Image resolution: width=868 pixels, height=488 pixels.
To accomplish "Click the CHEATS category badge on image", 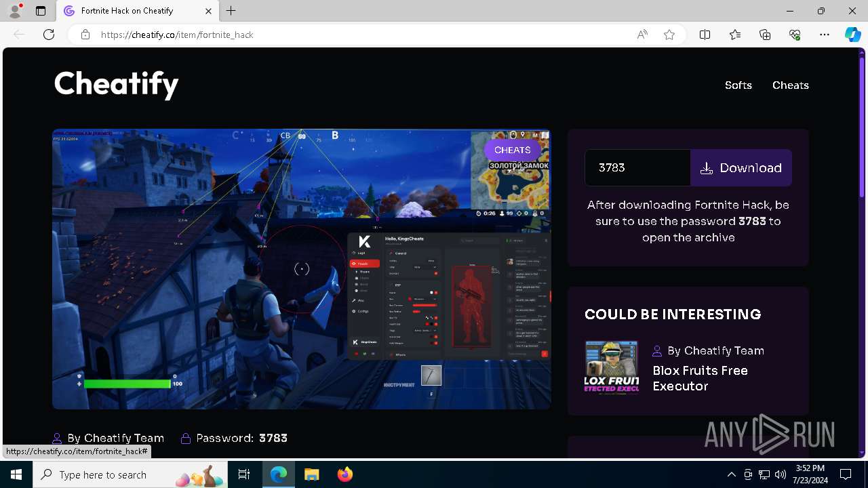I will tap(512, 150).
